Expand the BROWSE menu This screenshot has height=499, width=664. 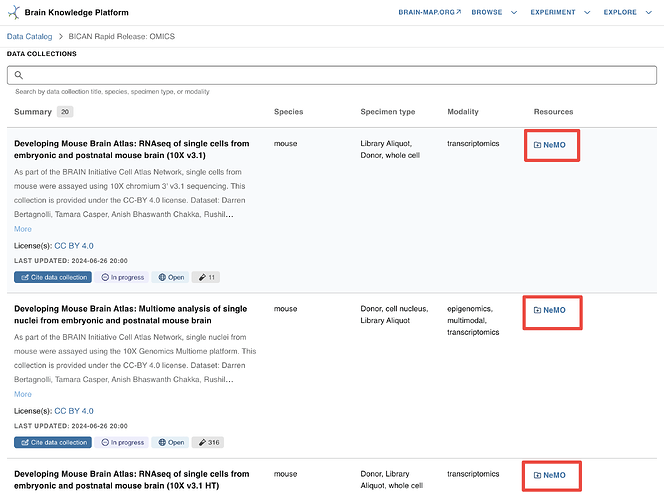(x=494, y=12)
